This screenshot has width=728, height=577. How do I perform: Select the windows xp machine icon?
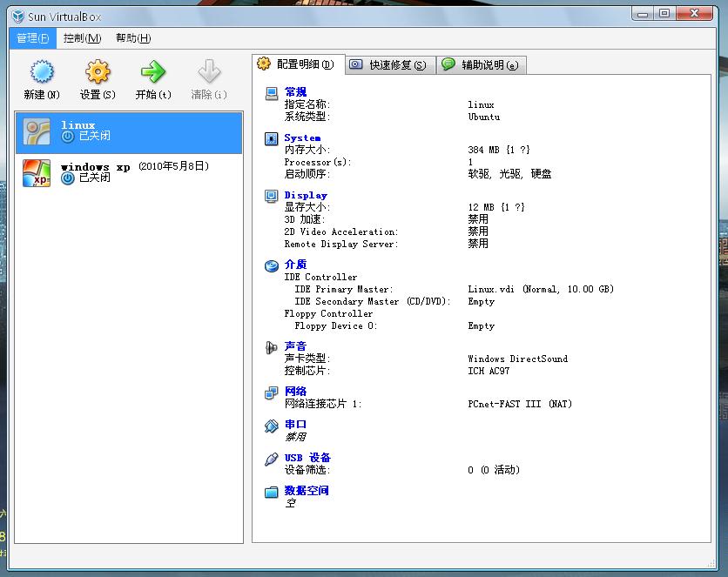coord(37,173)
